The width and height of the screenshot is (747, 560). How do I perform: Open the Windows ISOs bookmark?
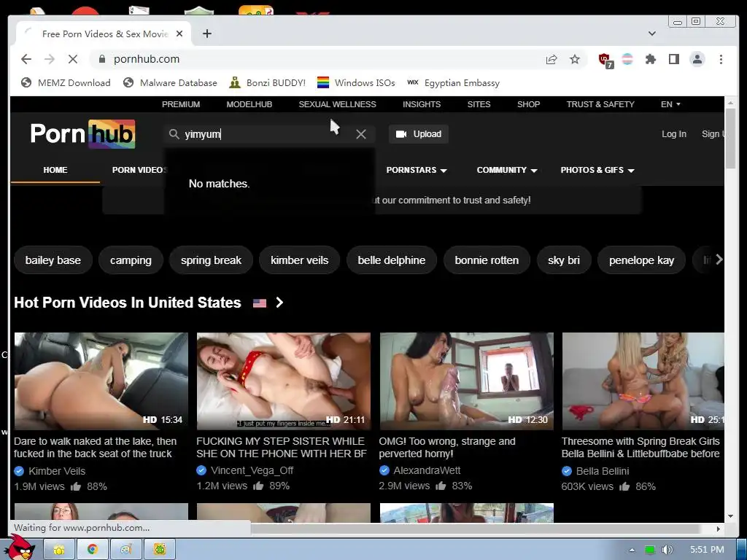pos(356,83)
